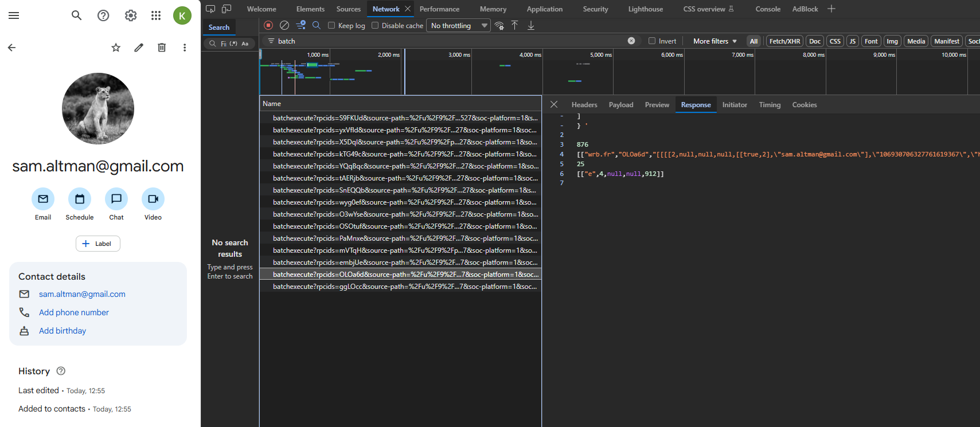980x427 pixels.
Task: Click the Schedule calendar action button
Action: 80,199
